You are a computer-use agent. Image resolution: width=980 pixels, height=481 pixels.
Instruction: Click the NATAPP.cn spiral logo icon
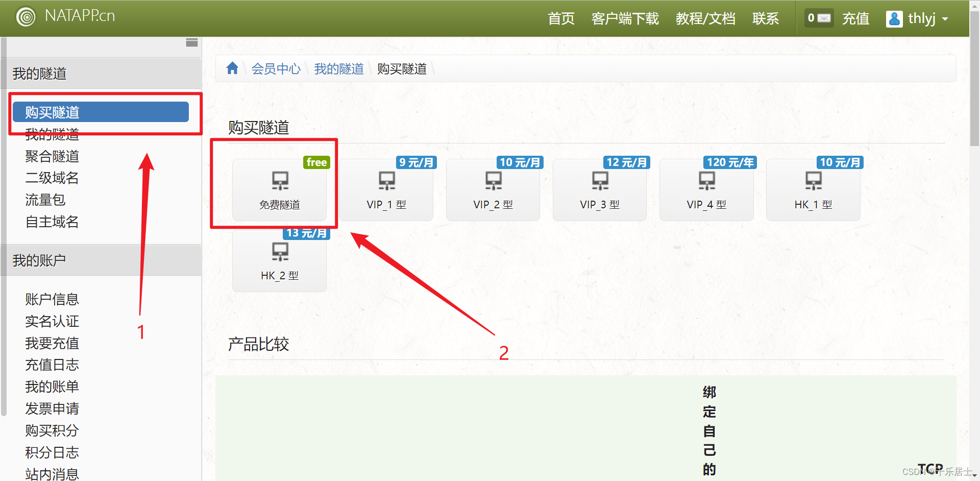coord(26,17)
